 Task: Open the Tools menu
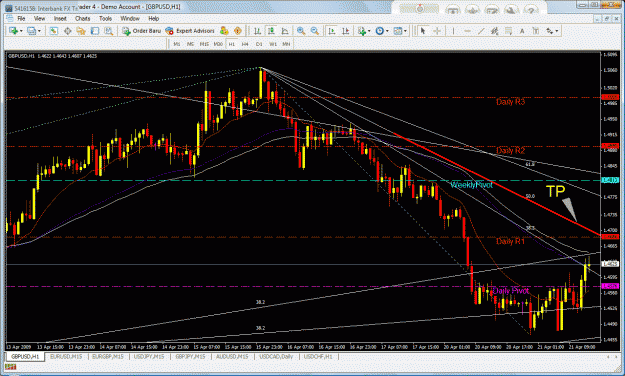point(105,18)
